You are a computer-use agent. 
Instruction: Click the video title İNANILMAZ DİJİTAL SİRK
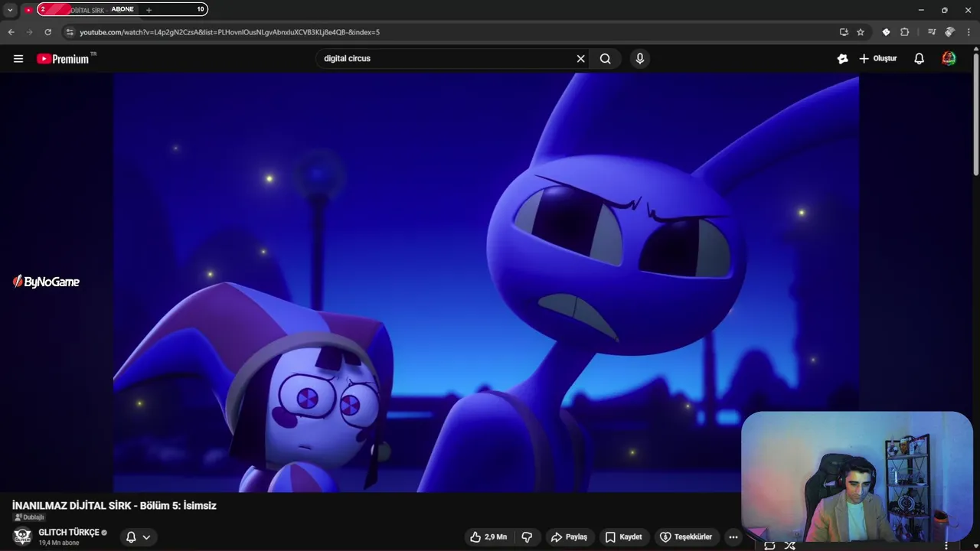click(x=114, y=506)
